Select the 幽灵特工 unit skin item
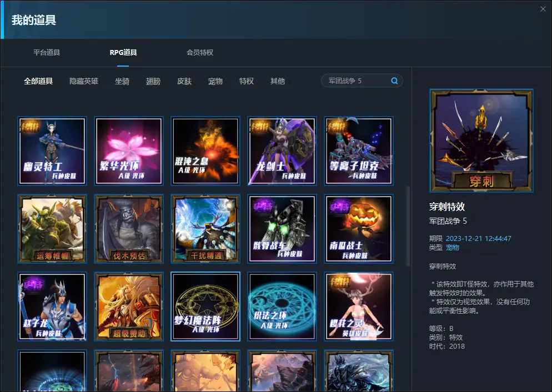552x392 pixels. pyautogui.click(x=52, y=151)
